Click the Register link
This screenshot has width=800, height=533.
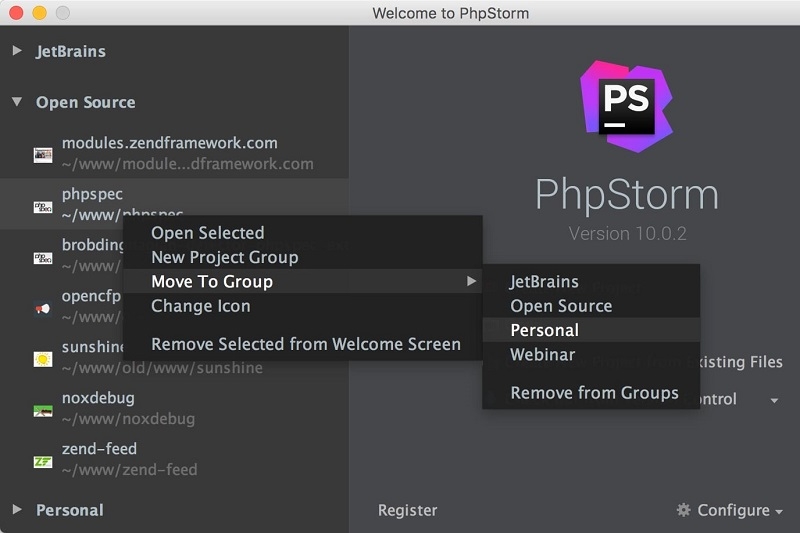408,510
